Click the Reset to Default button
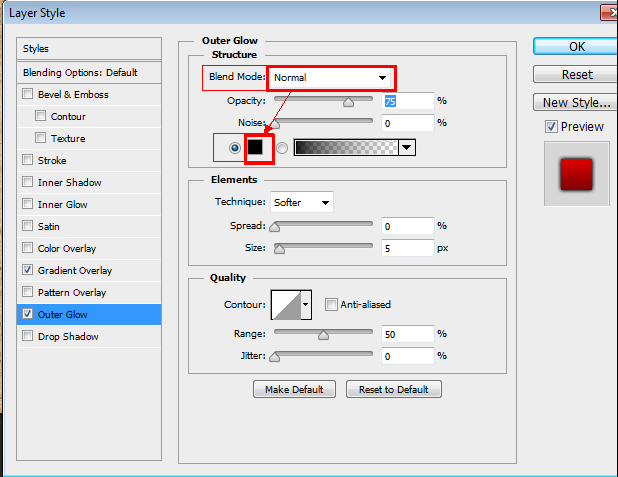 (x=394, y=389)
